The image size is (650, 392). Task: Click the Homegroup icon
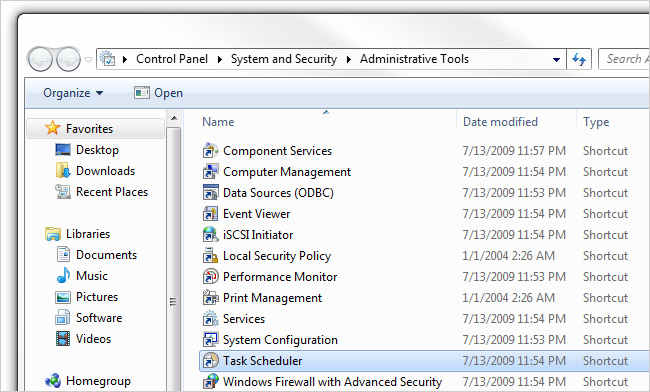[x=53, y=380]
